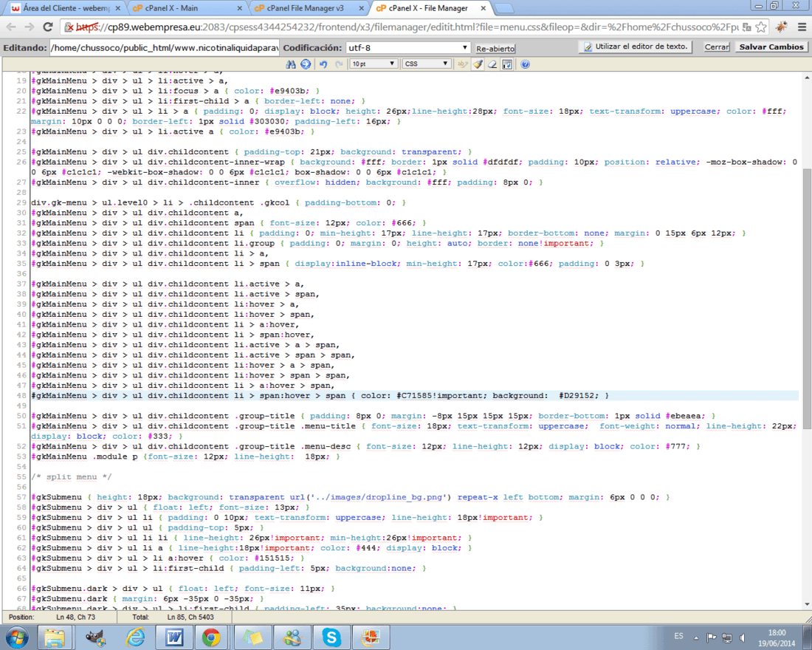Close the Área del Cliente tab
Image resolution: width=812 pixels, height=650 pixels.
pyautogui.click(x=117, y=8)
